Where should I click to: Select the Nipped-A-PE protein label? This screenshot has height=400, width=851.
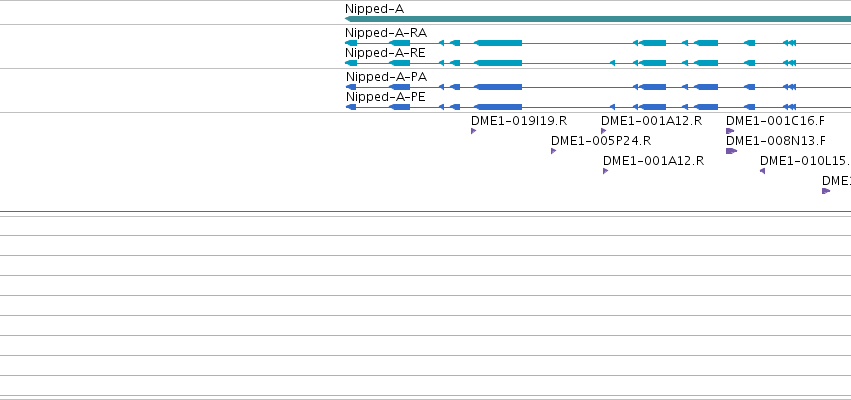point(386,97)
